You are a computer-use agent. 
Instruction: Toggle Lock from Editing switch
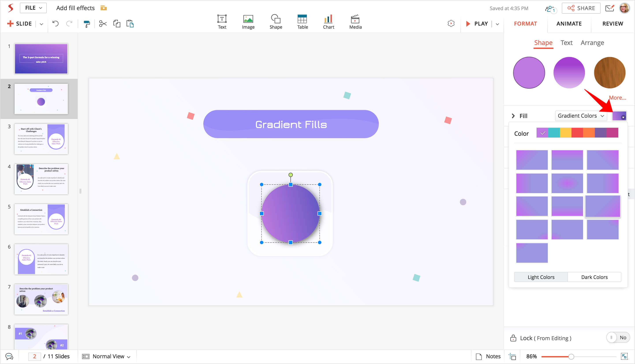click(x=618, y=338)
